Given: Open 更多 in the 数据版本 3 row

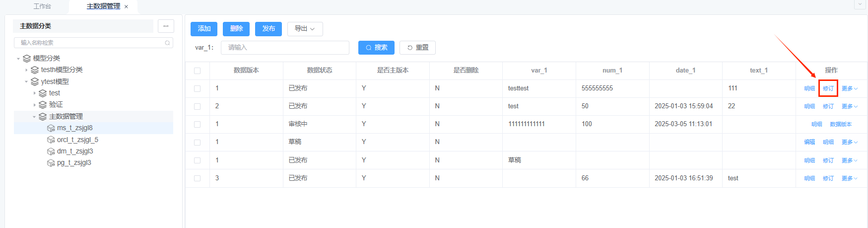Looking at the screenshot, I should (x=850, y=178).
